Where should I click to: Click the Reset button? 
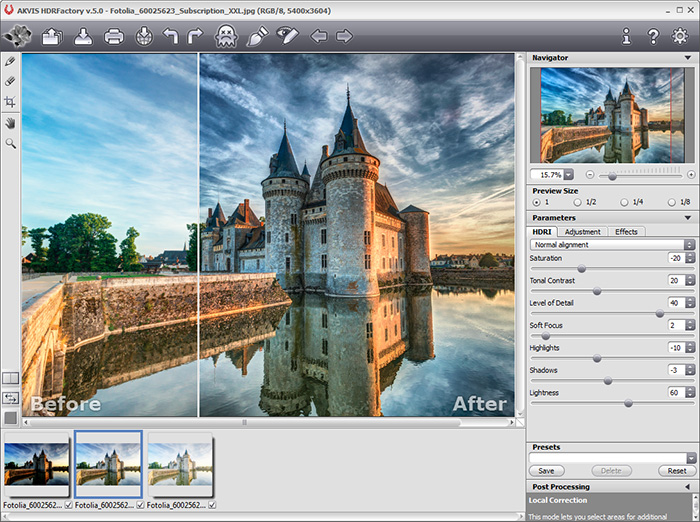tap(677, 470)
